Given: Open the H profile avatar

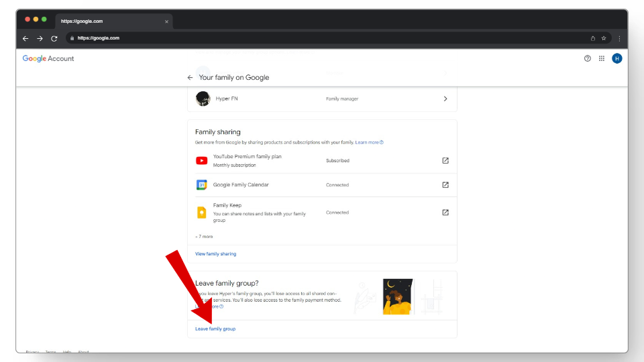Looking at the screenshot, I should tap(617, 58).
